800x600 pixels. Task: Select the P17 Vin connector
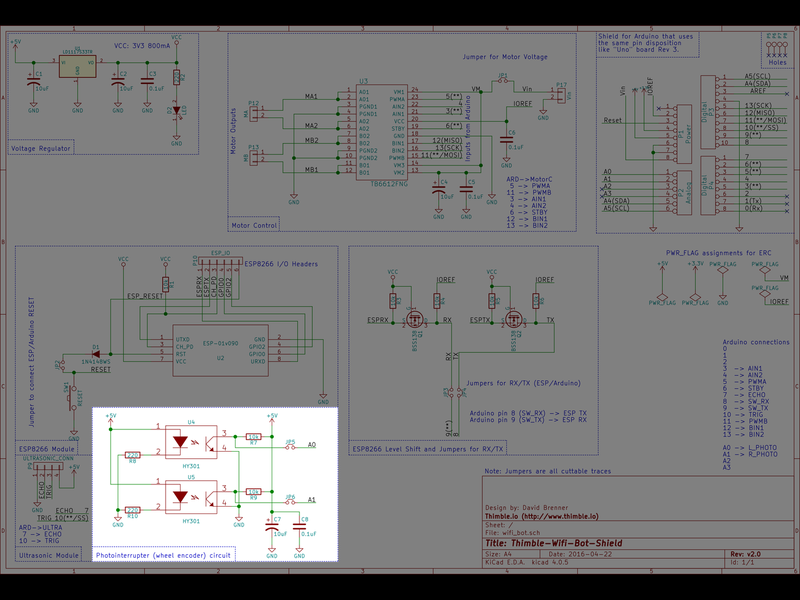(561, 95)
